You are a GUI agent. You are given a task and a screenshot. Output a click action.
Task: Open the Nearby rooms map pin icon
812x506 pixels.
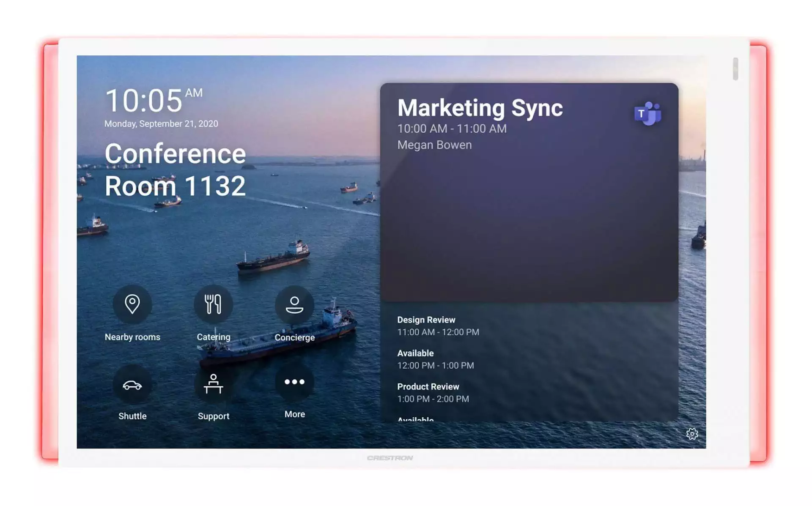132,304
